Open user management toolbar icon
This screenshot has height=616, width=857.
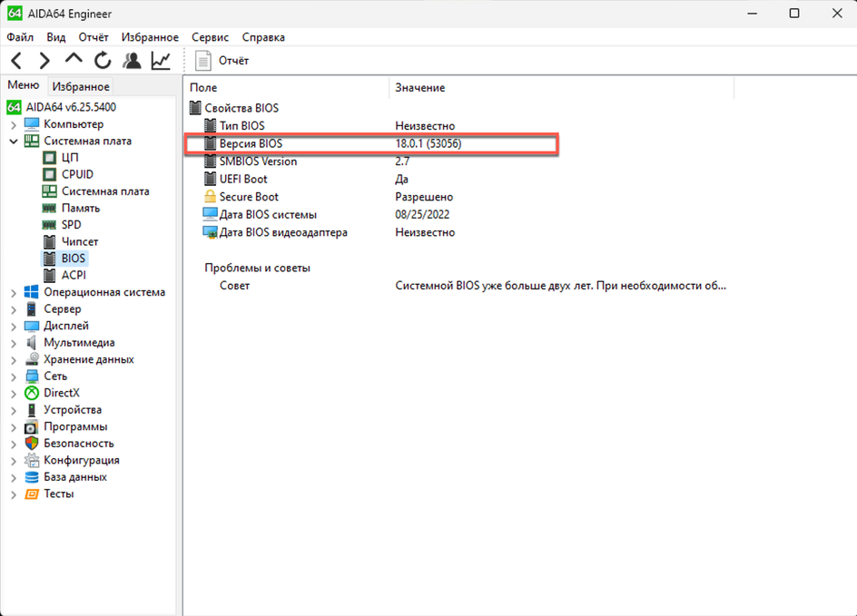132,60
